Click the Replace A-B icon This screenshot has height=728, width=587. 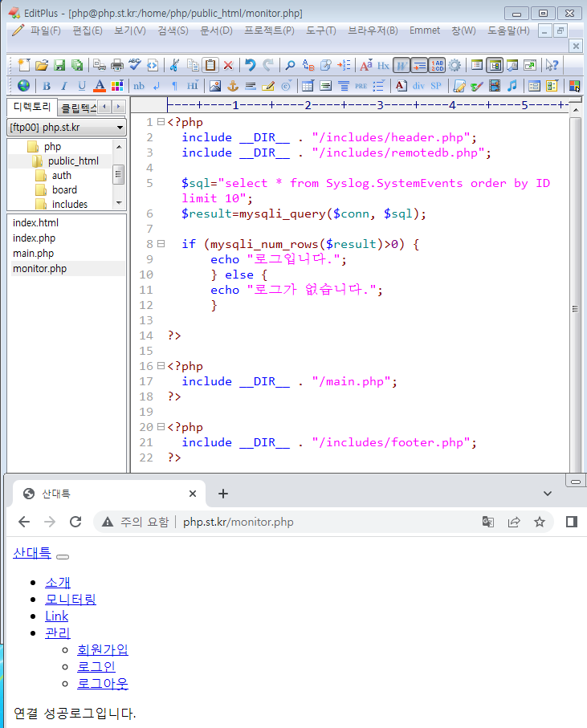308,65
